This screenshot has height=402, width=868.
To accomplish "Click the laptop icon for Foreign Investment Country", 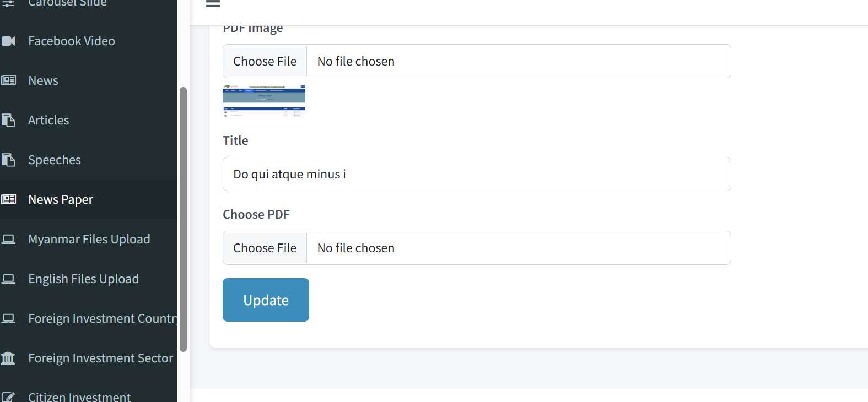I will pos(8,318).
